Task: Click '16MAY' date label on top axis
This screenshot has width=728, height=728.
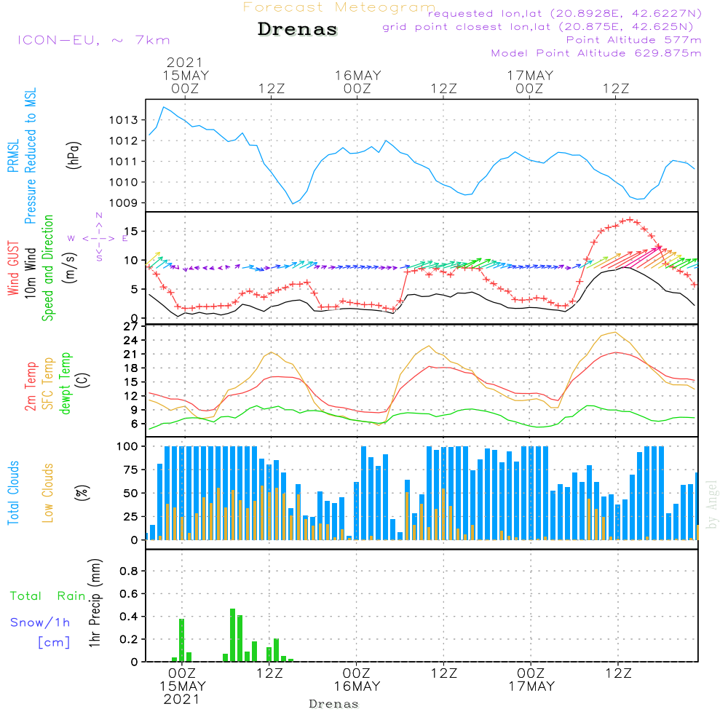Action: (x=358, y=76)
